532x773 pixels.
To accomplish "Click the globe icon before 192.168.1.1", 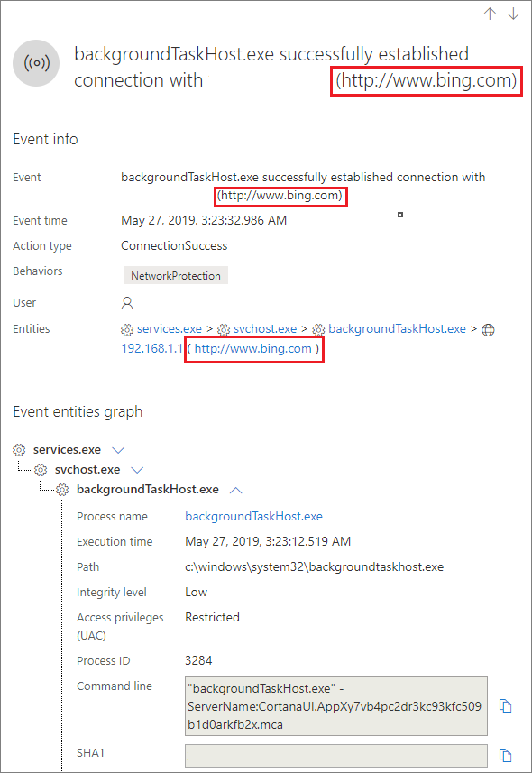I will (488, 330).
